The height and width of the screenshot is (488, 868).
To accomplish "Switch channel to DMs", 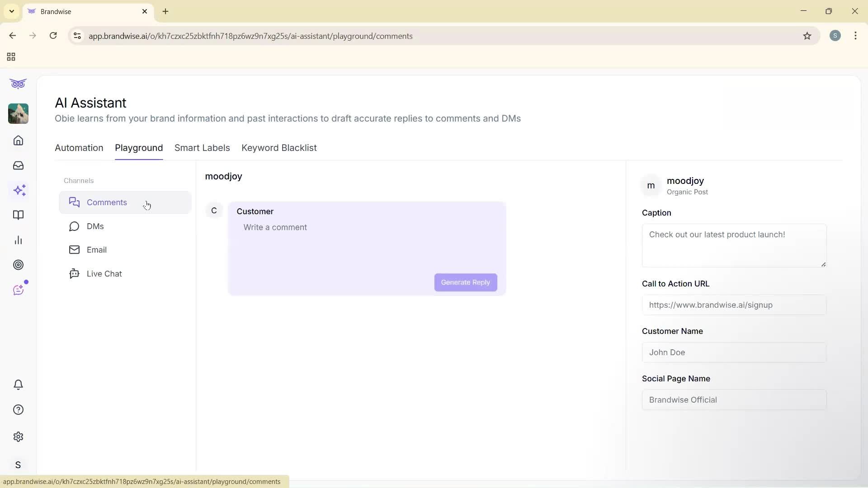I will [x=95, y=226].
